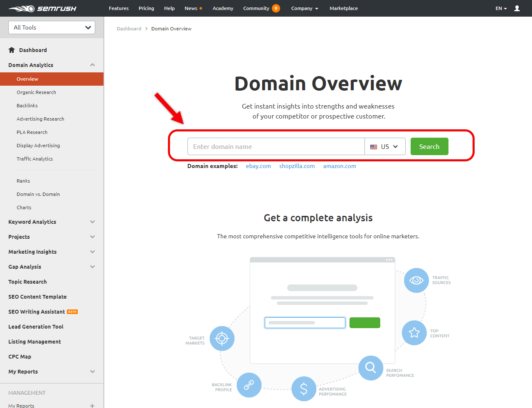The height and width of the screenshot is (408, 532).
Task: Click the Enter domain name field
Action: click(276, 146)
